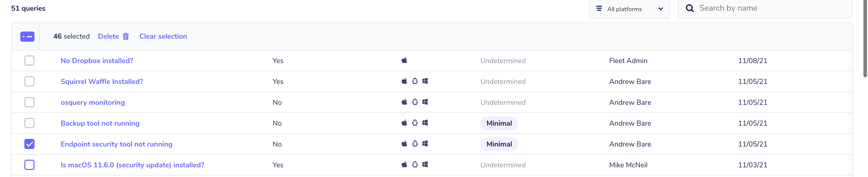Screen dimensions: 868x177
Task: Click the trash icon next to Delete
Action: click(x=126, y=36)
